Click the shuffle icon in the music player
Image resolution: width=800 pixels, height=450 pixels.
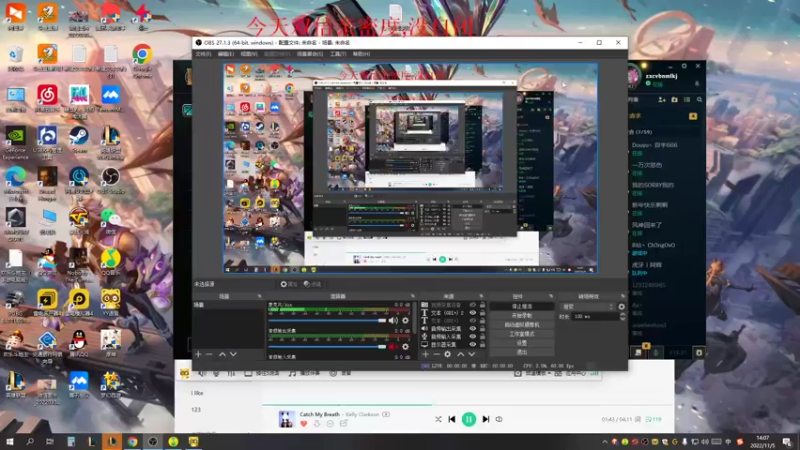pos(438,419)
